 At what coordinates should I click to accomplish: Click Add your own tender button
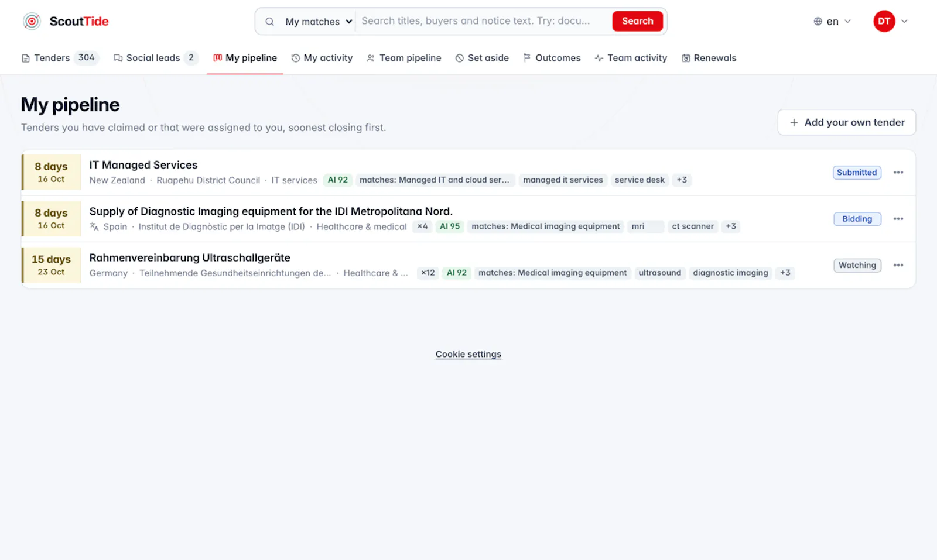846,122
